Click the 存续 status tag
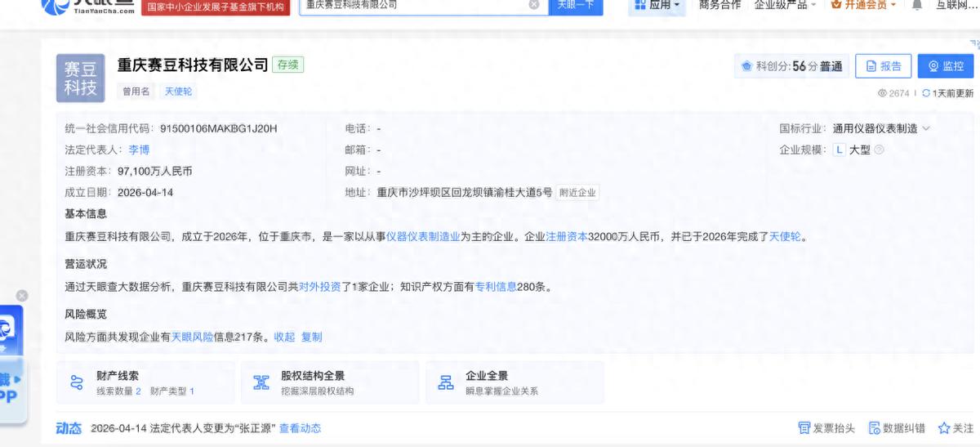This screenshot has width=980, height=447. coord(287,65)
